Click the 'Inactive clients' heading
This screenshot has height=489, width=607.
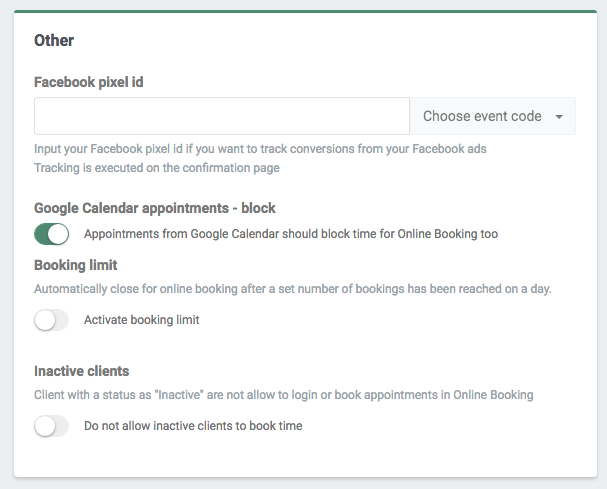(x=82, y=371)
